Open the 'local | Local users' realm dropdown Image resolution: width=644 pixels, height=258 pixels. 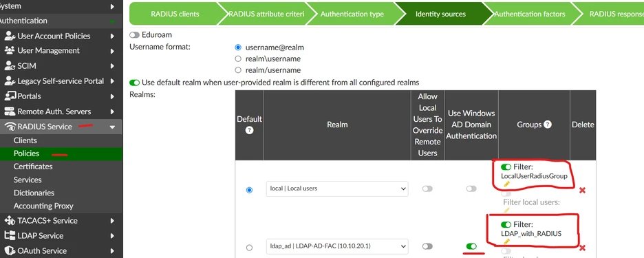click(337, 189)
